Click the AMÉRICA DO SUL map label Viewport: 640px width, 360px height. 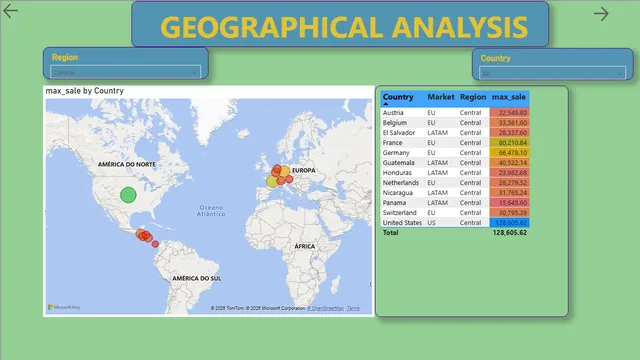click(x=196, y=278)
